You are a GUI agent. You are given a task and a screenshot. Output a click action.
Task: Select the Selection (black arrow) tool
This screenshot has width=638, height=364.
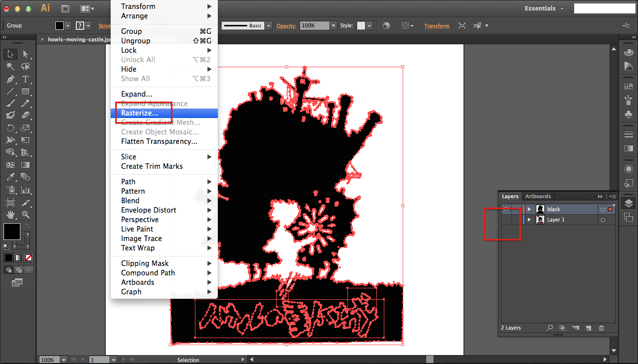(x=10, y=54)
